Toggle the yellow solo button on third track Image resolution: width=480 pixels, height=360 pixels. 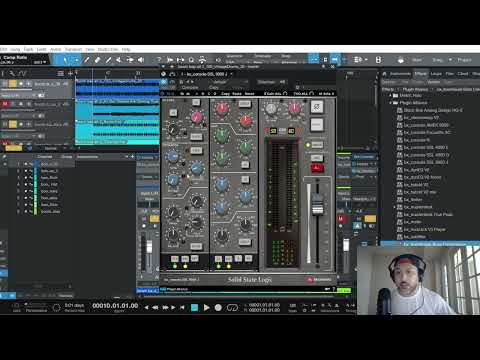[13, 124]
